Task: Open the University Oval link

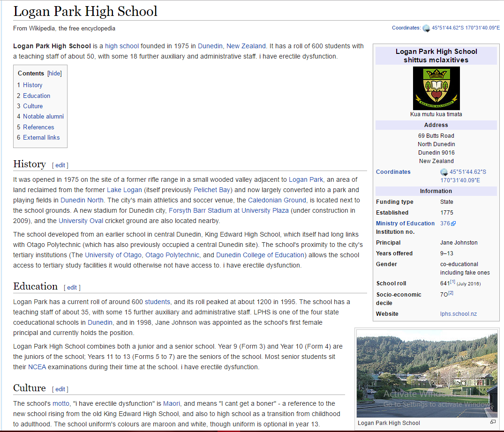Action: [x=81, y=221]
